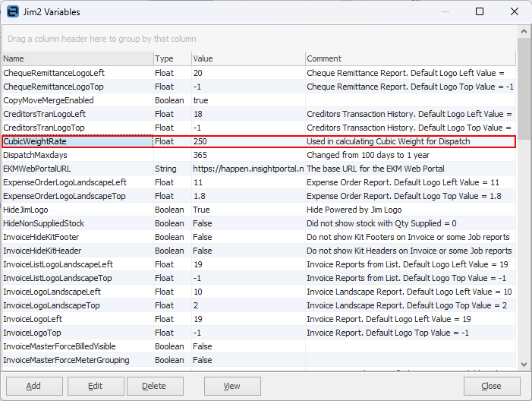This screenshot has height=401, width=532.
Task: Select the InvoiceListLogoLandscapeLeft row
Action: pyautogui.click(x=259, y=264)
